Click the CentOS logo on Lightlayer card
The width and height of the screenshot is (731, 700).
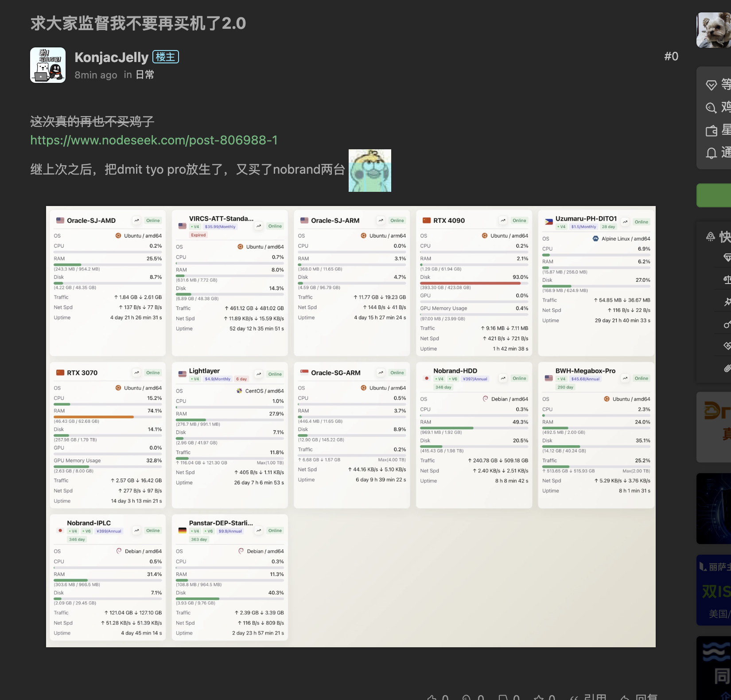click(240, 391)
